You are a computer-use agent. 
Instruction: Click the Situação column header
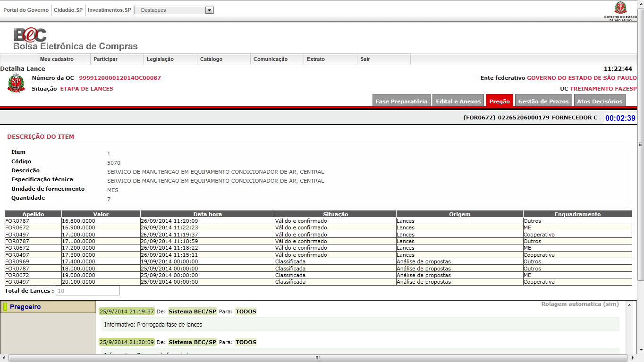[x=336, y=214]
